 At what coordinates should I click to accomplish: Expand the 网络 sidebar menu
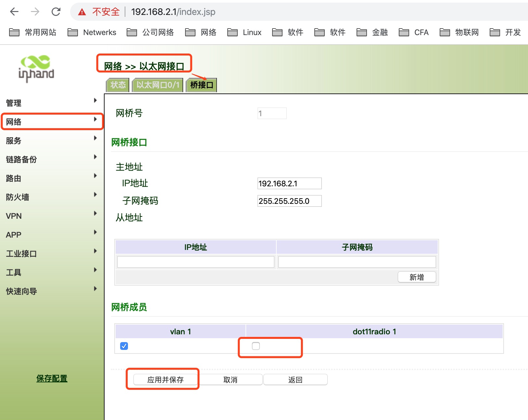(52, 122)
